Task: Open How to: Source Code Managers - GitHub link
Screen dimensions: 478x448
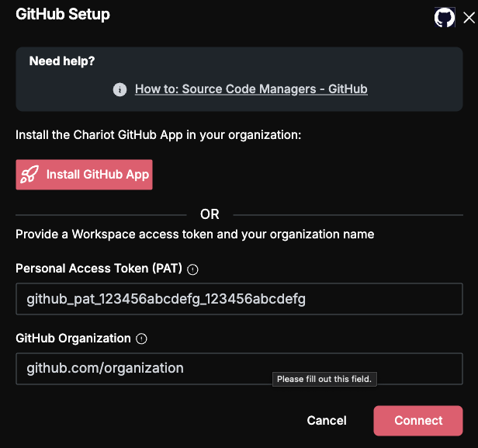Action: (251, 89)
